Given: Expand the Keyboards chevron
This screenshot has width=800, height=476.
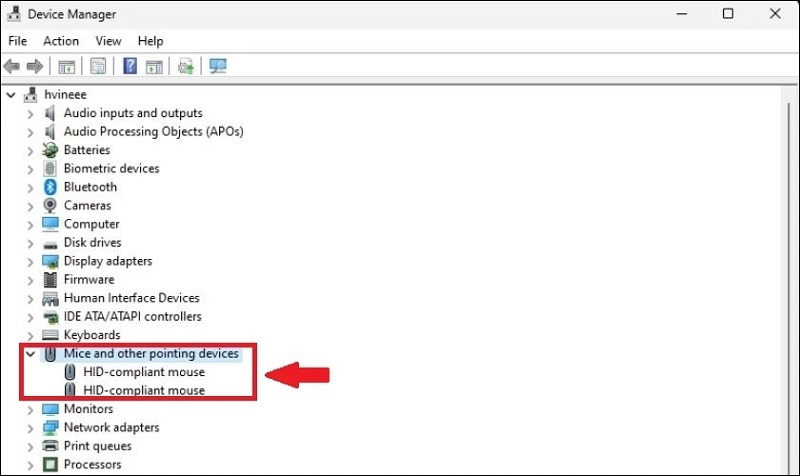Looking at the screenshot, I should coord(30,336).
